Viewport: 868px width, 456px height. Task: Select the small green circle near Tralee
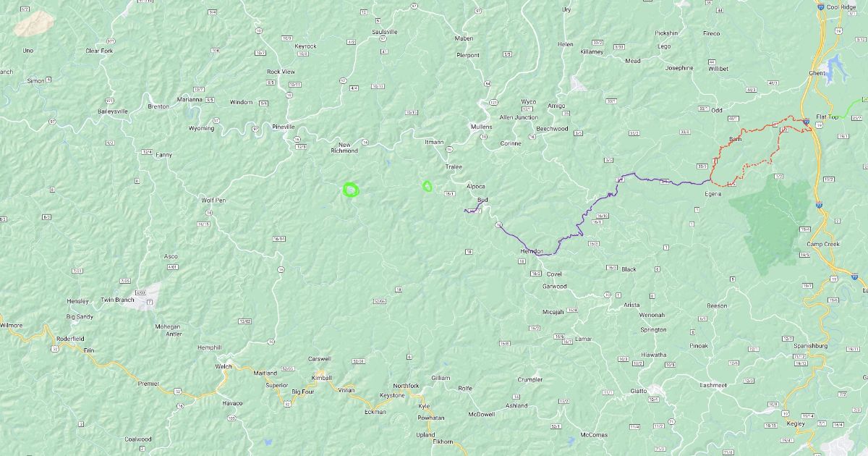427,186
